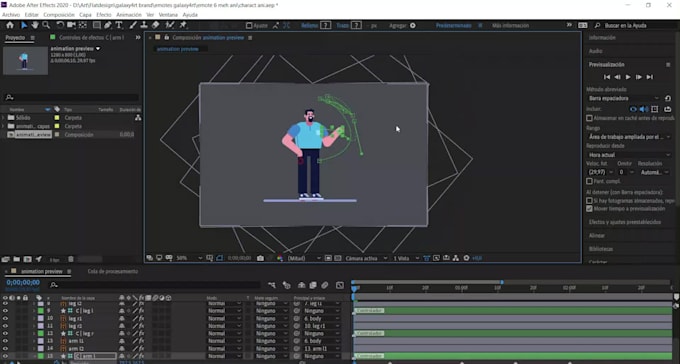Open the 1 Vista layout dropdown
This screenshot has width=680, height=364.
[406, 258]
